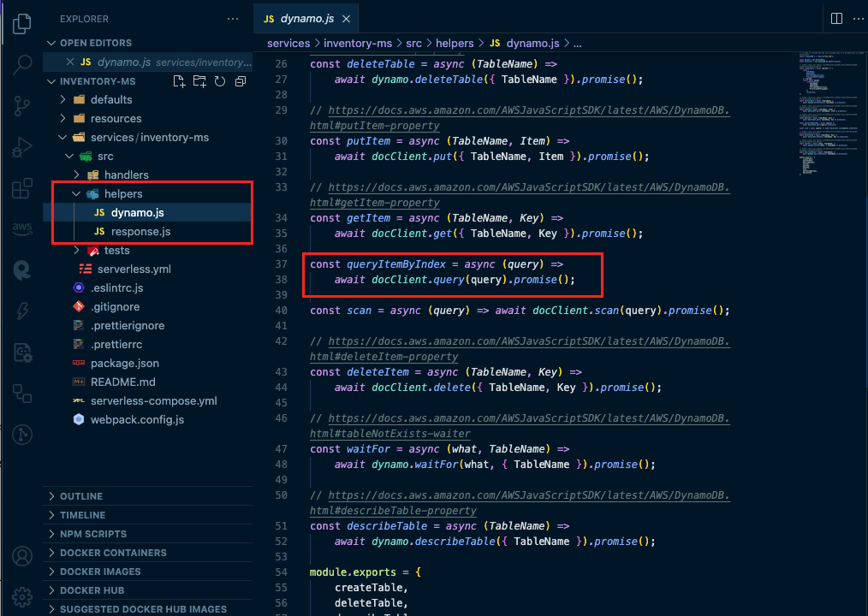Expand the TIMELINE panel
Image resolution: width=868 pixels, height=616 pixels.
click(148, 515)
